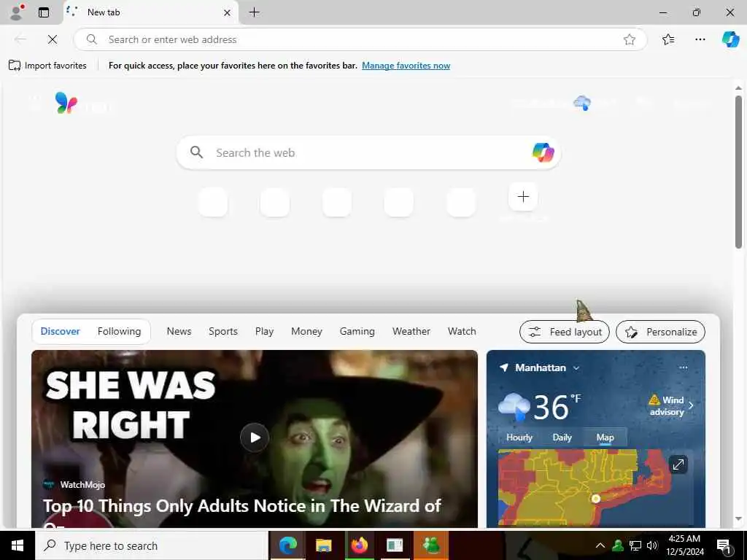This screenshot has width=747, height=560.
Task: Open the Edge profile icon
Action: [18, 12]
